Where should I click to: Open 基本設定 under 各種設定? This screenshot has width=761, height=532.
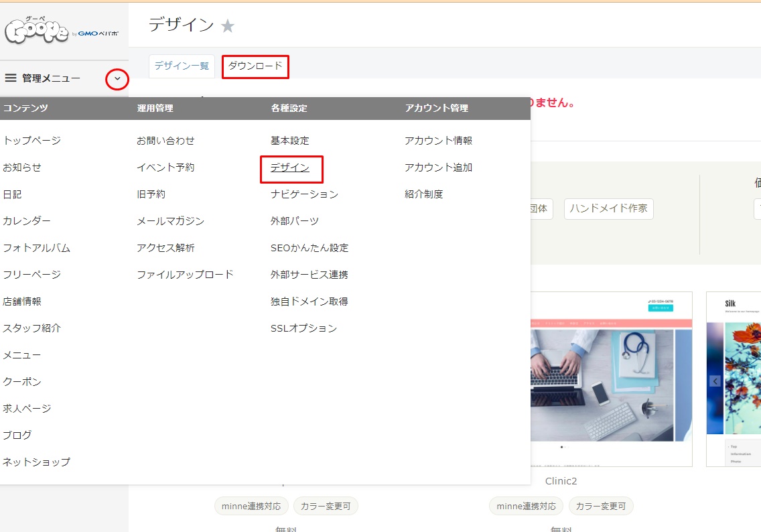click(290, 140)
